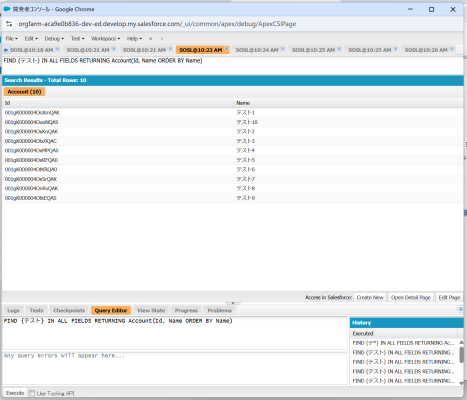Open the Checkpoints tab

[69, 310]
